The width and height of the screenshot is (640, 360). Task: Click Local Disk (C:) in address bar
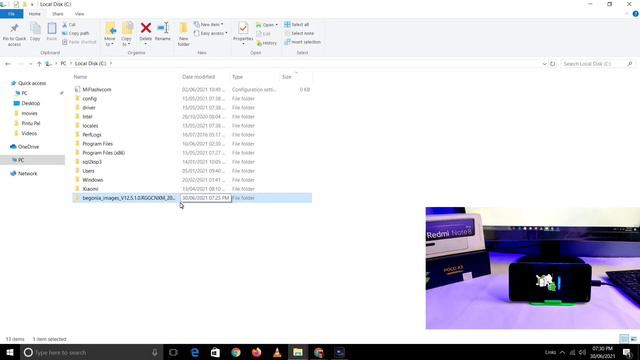90,64
